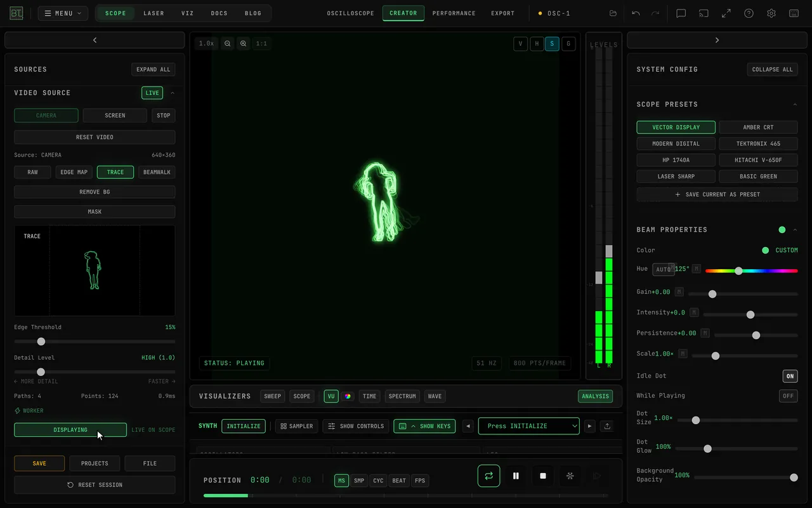Switch to the LASER tab
Screen dimensions: 812x508
coord(154,13)
